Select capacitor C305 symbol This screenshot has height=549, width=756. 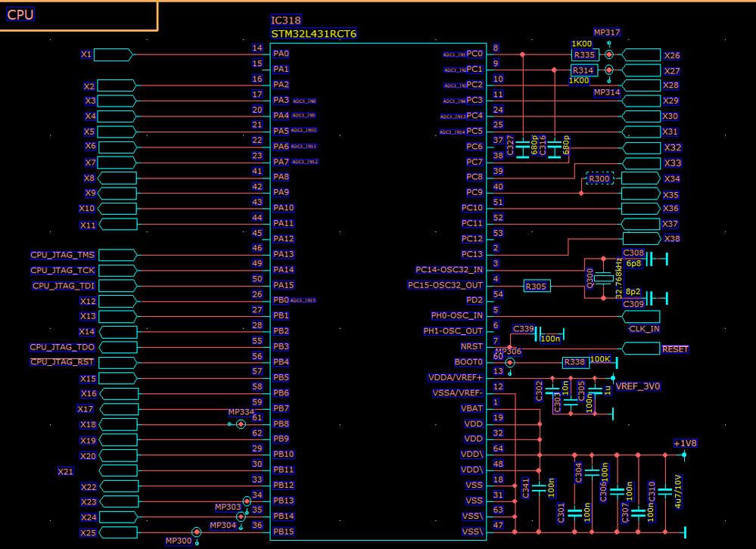595,389
